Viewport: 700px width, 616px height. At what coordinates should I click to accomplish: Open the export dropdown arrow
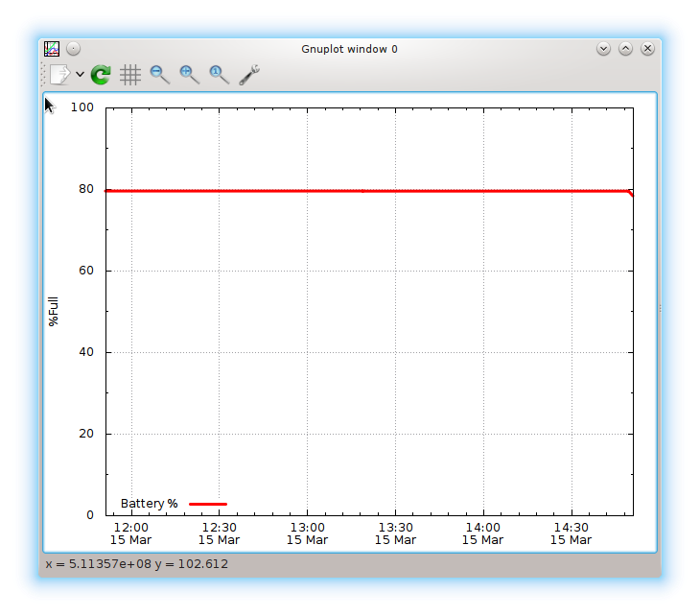click(80, 75)
